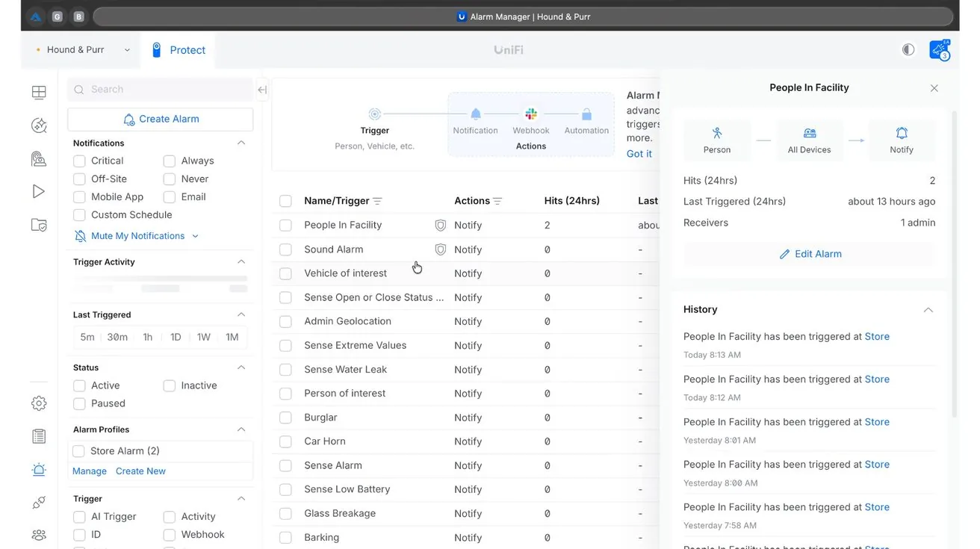Click the All Devices icon in details panel
The height and width of the screenshot is (549, 980).
point(810,134)
